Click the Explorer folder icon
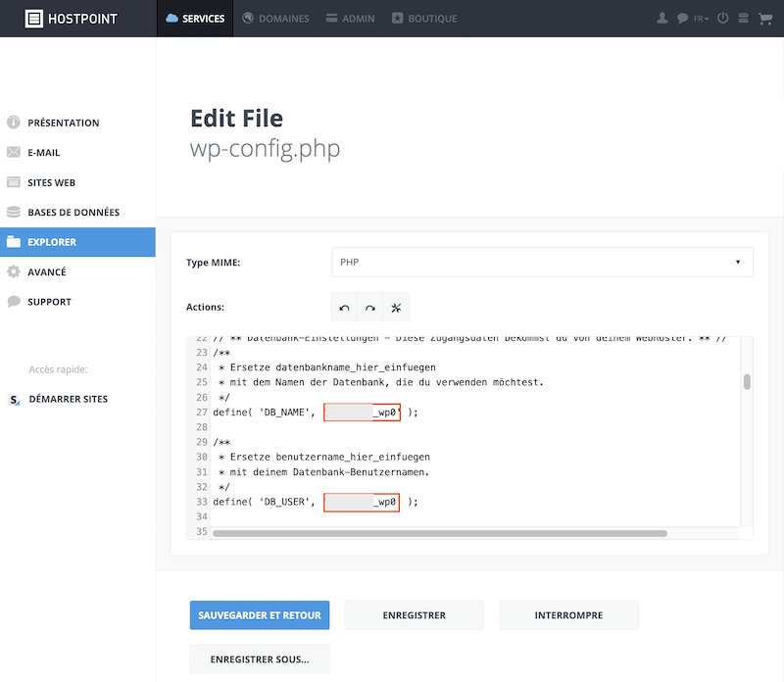This screenshot has height=682, width=784. click(14, 242)
